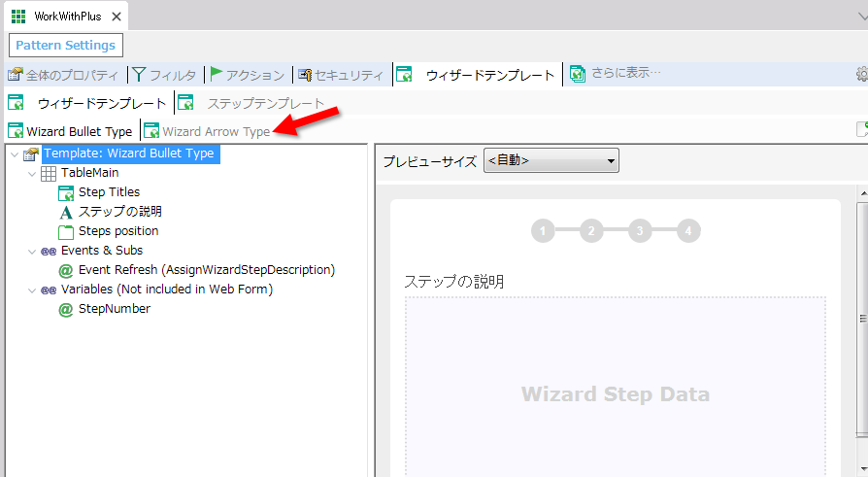868x477 pixels.
Task: Click the @@ icon beside Events & Subs
Action: point(49,252)
